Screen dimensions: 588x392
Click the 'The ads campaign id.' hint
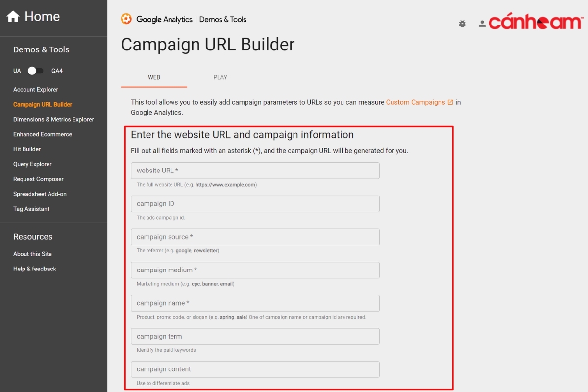(x=161, y=218)
